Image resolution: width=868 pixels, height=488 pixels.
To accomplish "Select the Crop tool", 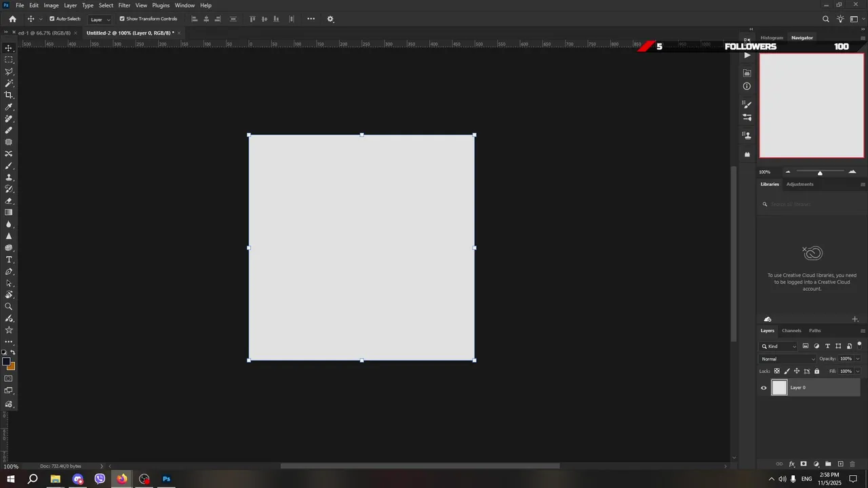I will [x=9, y=95].
